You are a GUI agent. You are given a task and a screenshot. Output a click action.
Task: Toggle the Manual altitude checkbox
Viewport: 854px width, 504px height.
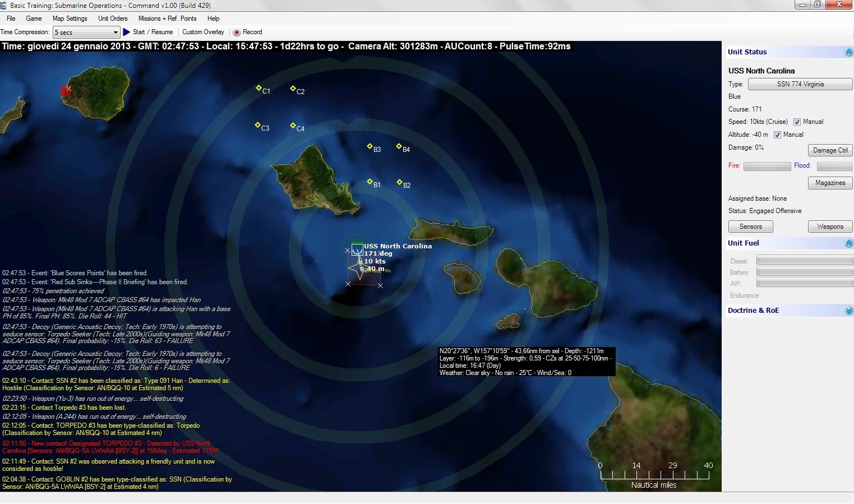pyautogui.click(x=777, y=135)
